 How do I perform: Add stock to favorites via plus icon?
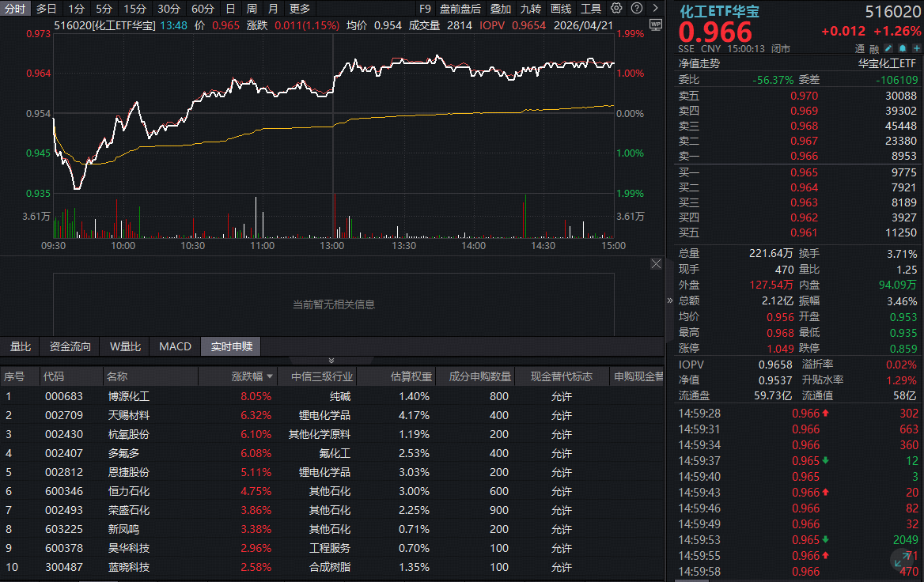(916, 47)
